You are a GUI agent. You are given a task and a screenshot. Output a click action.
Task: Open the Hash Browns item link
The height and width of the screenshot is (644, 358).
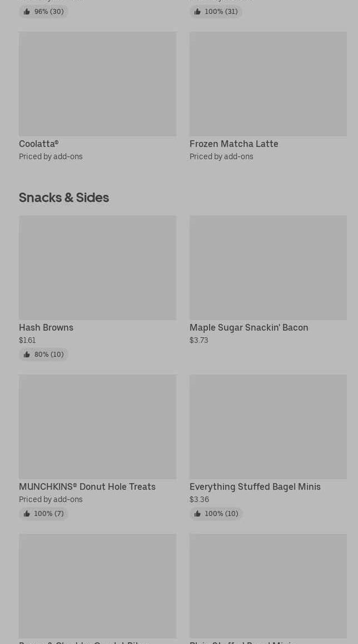coord(46,327)
